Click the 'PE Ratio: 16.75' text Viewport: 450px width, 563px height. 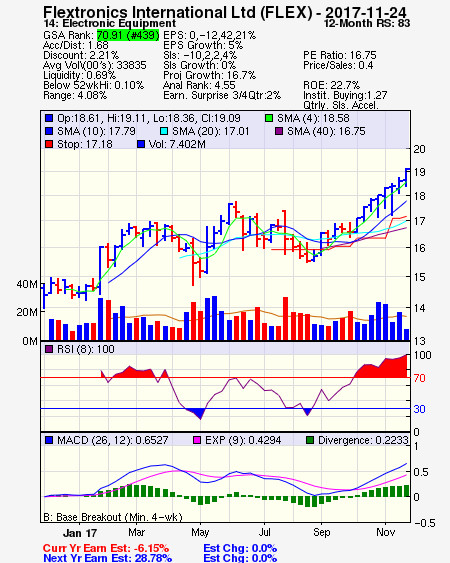(x=340, y=55)
